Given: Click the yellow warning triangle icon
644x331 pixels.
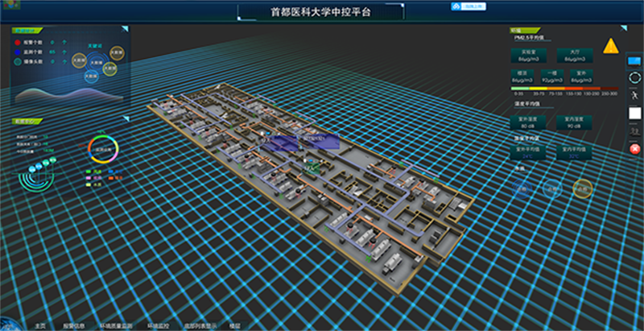Looking at the screenshot, I should (x=611, y=46).
